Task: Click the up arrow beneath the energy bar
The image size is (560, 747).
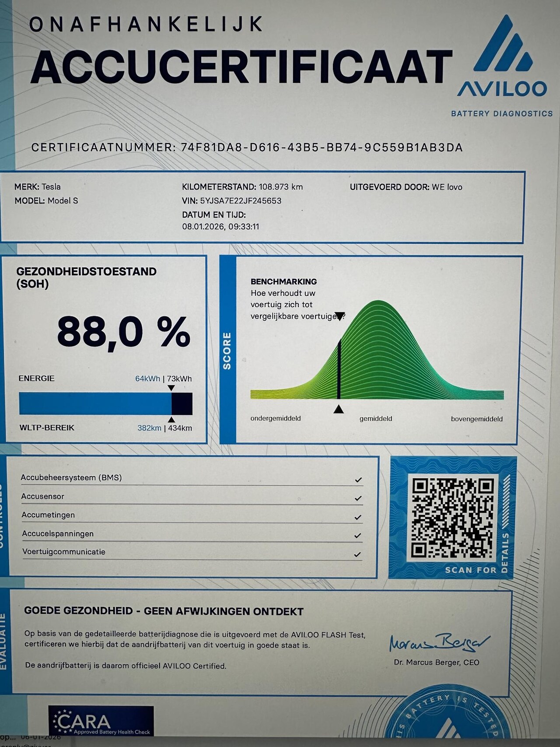Action: [x=171, y=420]
